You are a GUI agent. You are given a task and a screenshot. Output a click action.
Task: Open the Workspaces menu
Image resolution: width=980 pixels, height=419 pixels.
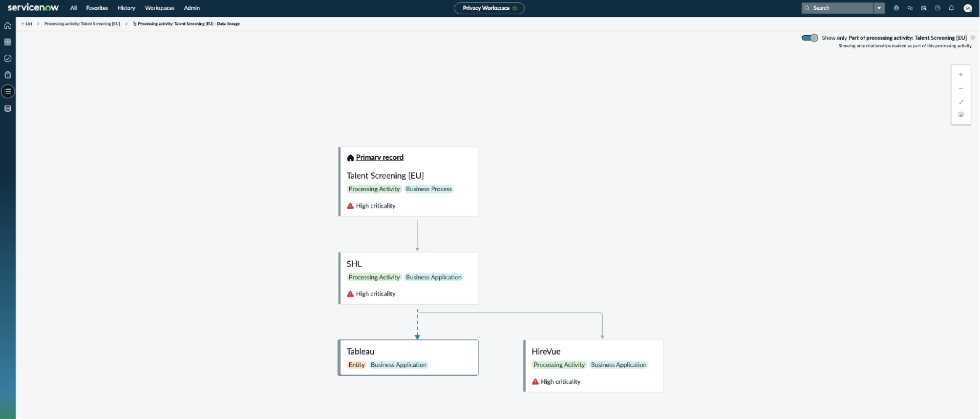159,8
